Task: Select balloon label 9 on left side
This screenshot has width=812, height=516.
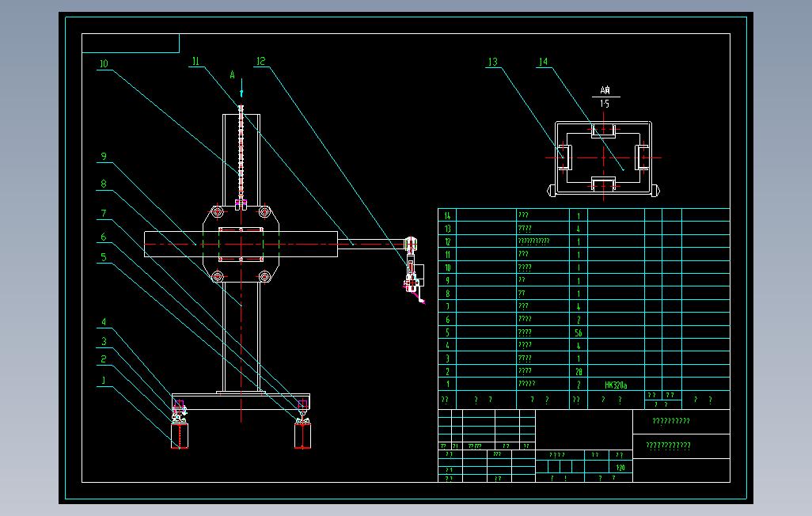Action: [104, 157]
